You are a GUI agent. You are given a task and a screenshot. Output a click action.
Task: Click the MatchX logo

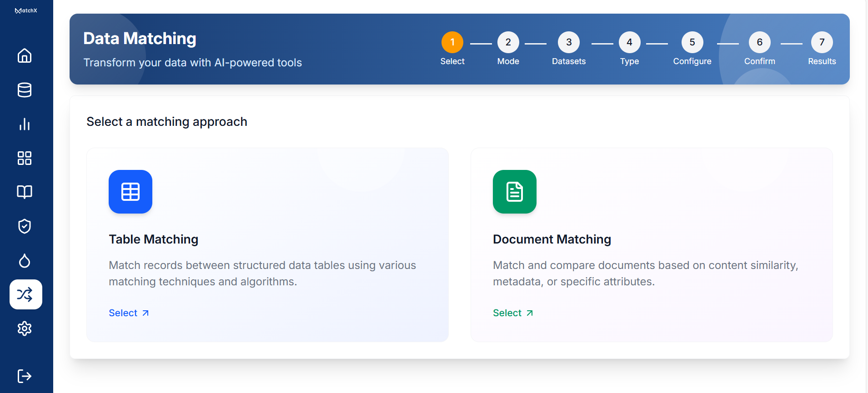[26, 10]
